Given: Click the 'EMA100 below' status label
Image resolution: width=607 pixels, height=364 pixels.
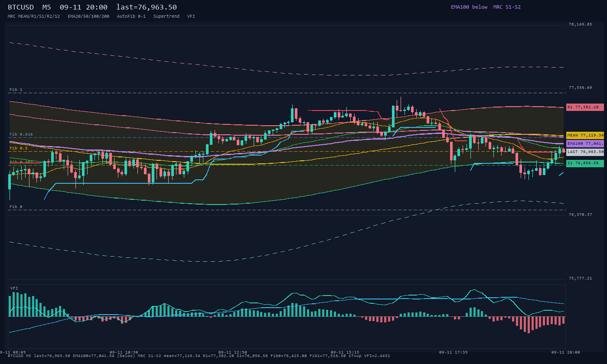Looking at the screenshot, I should point(469,7).
